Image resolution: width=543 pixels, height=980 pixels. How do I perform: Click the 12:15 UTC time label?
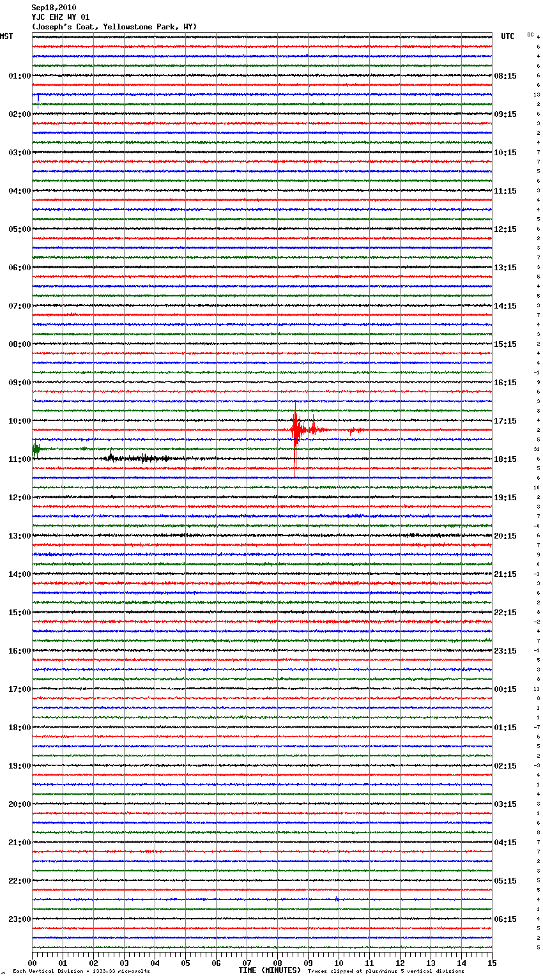[505, 229]
